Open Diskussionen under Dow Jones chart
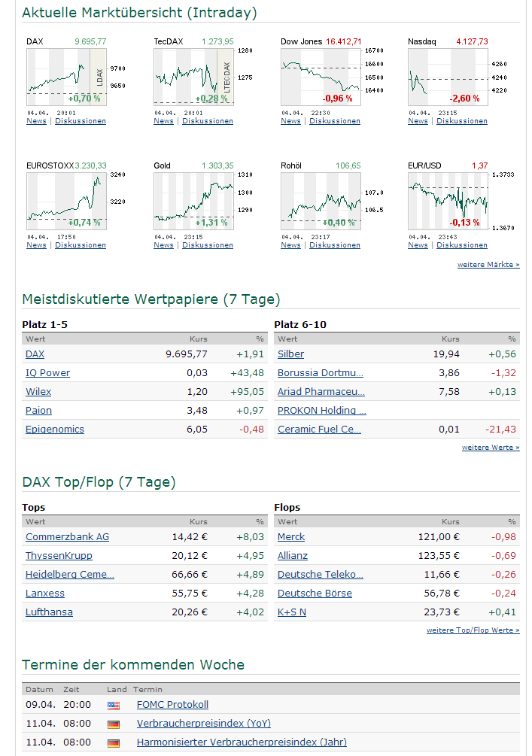Viewport: 532px width, 756px height. pos(335,121)
